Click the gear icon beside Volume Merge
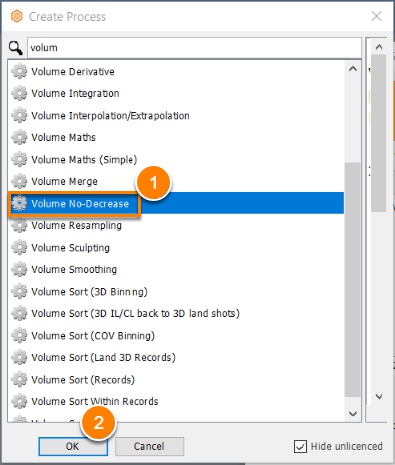Viewport: 395px width, 465px height. pyautogui.click(x=19, y=181)
